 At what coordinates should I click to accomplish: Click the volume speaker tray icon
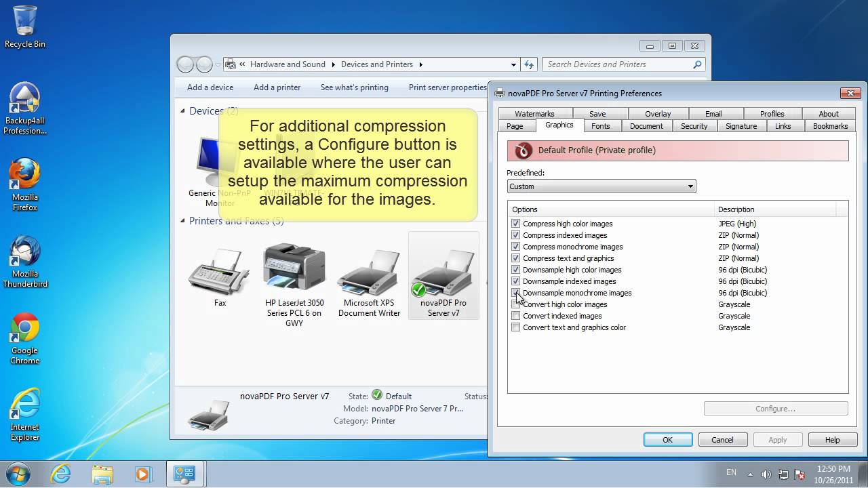(x=766, y=474)
